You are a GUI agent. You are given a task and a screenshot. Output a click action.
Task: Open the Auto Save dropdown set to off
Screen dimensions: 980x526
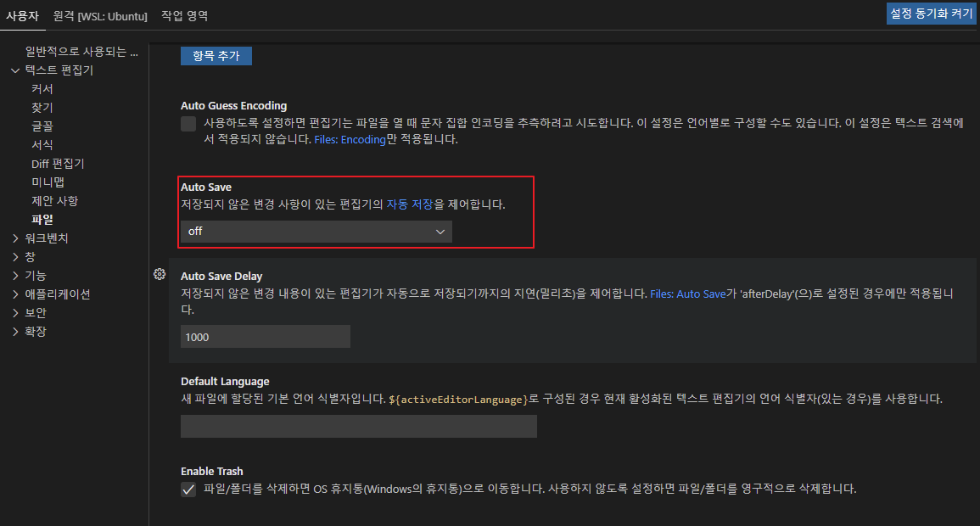[316, 231]
